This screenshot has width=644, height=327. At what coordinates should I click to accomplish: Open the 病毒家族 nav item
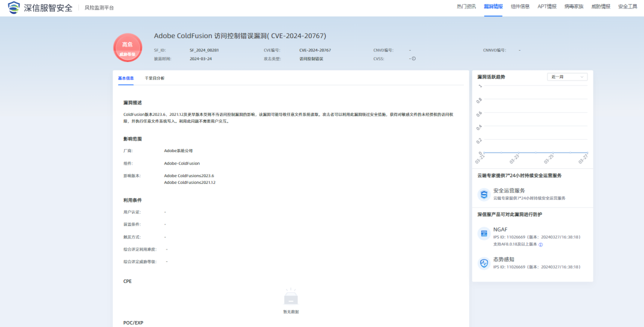coord(574,7)
